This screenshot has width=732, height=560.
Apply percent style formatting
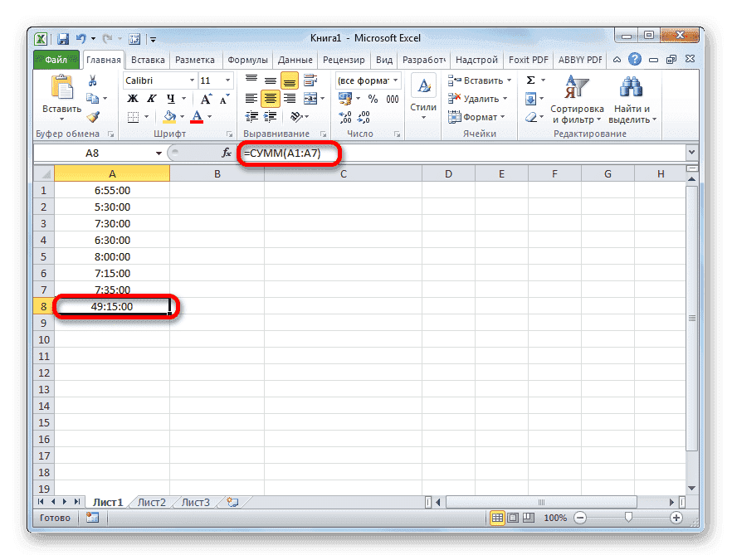pyautogui.click(x=372, y=97)
